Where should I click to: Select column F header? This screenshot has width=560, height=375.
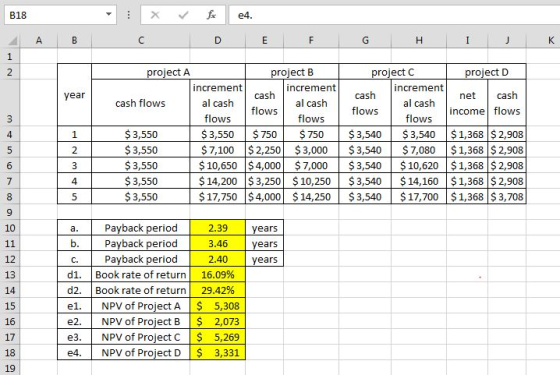tap(311, 40)
